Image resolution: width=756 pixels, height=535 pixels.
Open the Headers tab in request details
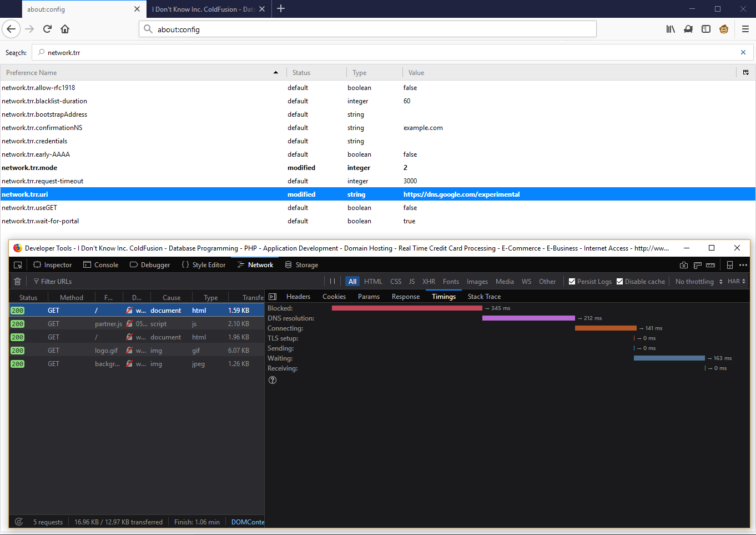coord(298,297)
